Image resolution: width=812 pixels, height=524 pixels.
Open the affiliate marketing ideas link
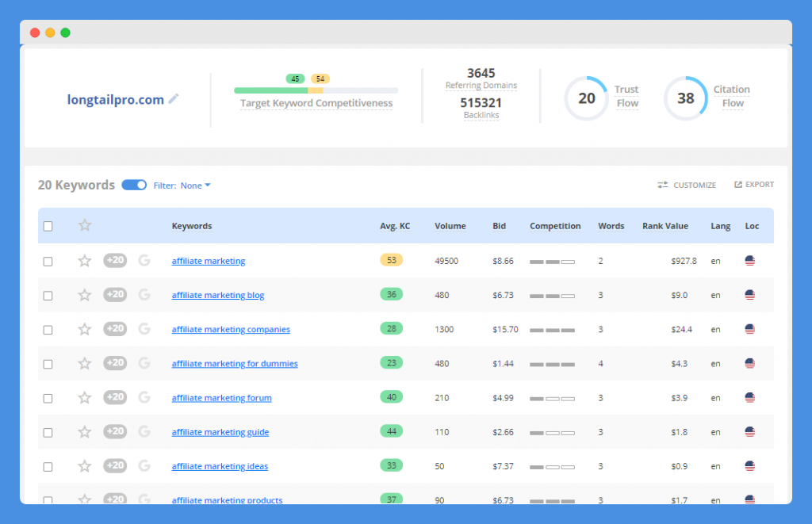(220, 466)
